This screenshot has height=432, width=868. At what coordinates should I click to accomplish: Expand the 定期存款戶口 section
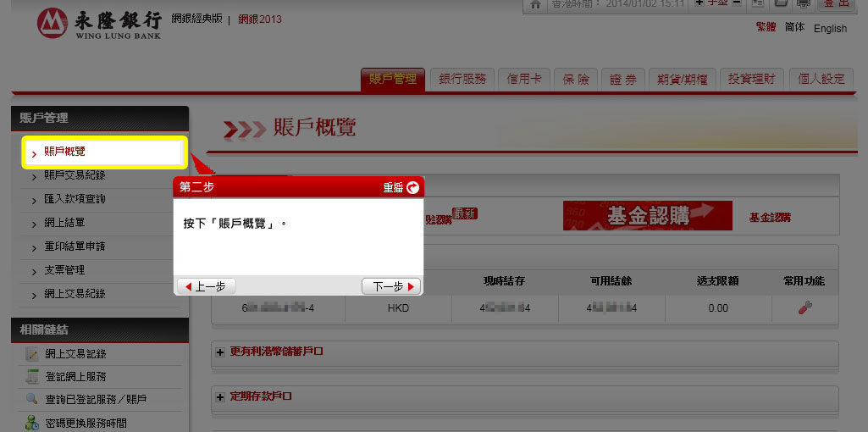tap(220, 396)
